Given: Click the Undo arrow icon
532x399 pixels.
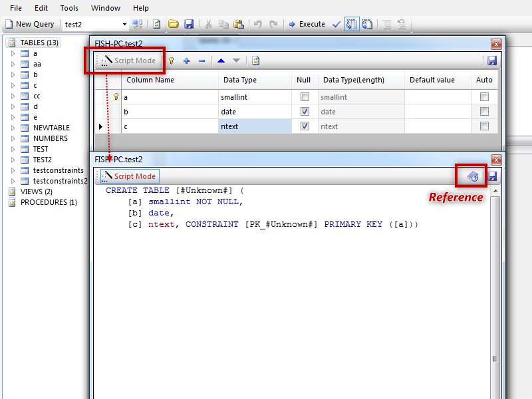Looking at the screenshot, I should click(258, 24).
